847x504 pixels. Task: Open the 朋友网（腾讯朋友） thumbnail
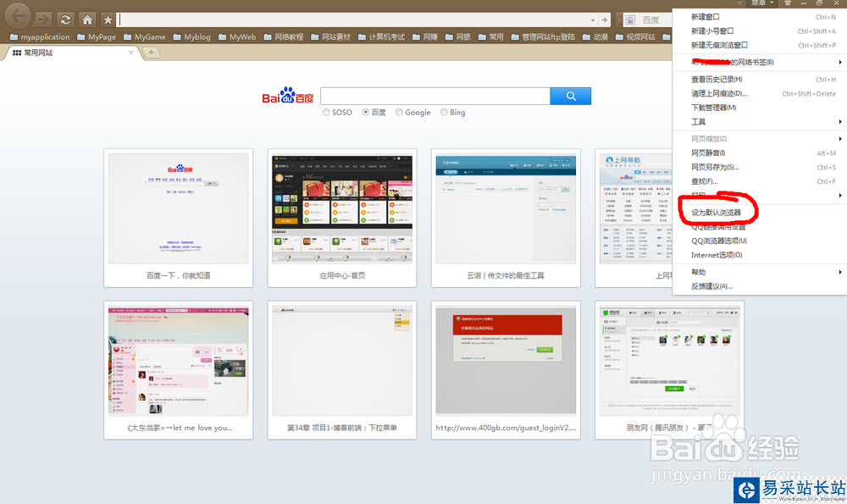(669, 370)
